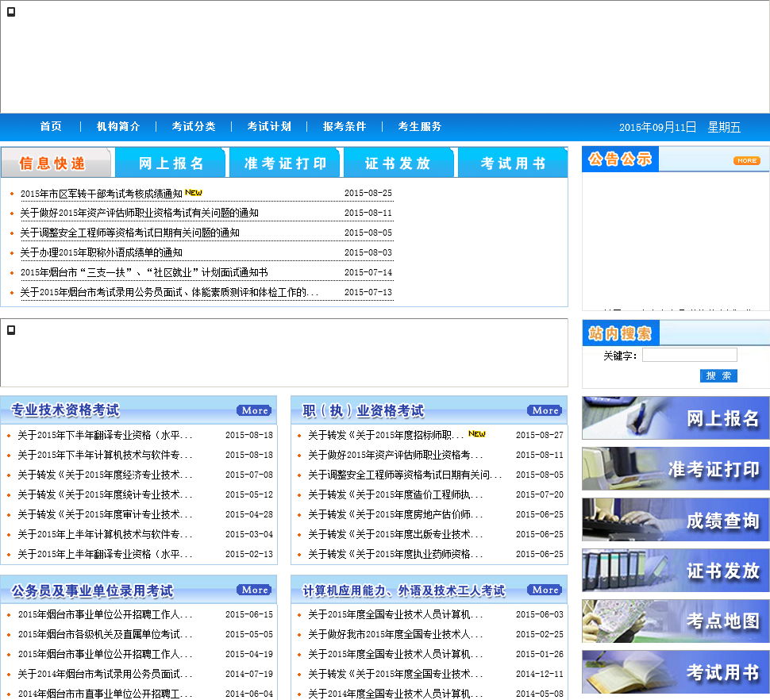Open 考试分类 navigation item
The width and height of the screenshot is (770, 700).
[194, 127]
